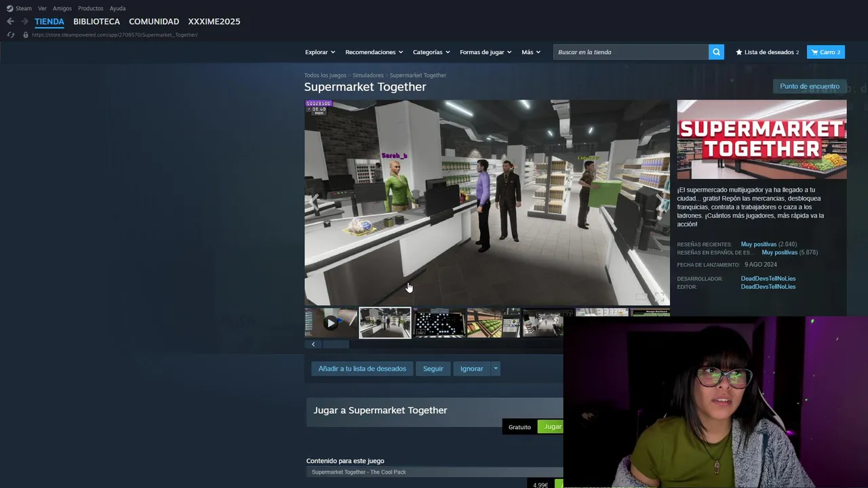
Task: Click the Seguir button
Action: coord(433,369)
